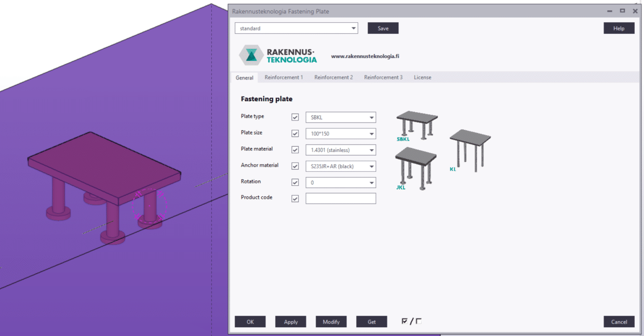Click the Modify button
The image size is (644, 336).
331,322
